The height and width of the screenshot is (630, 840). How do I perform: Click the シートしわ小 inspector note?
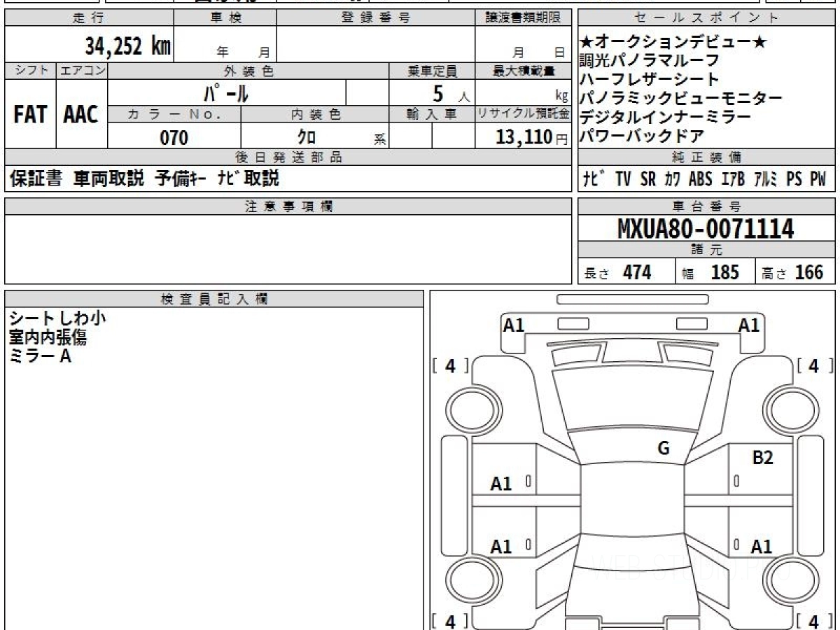tap(58, 318)
